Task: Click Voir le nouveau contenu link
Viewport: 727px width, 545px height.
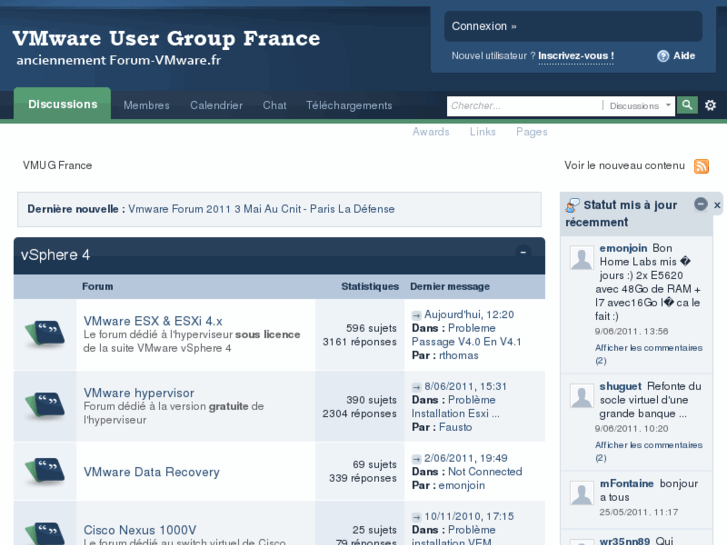Action: 624,166
